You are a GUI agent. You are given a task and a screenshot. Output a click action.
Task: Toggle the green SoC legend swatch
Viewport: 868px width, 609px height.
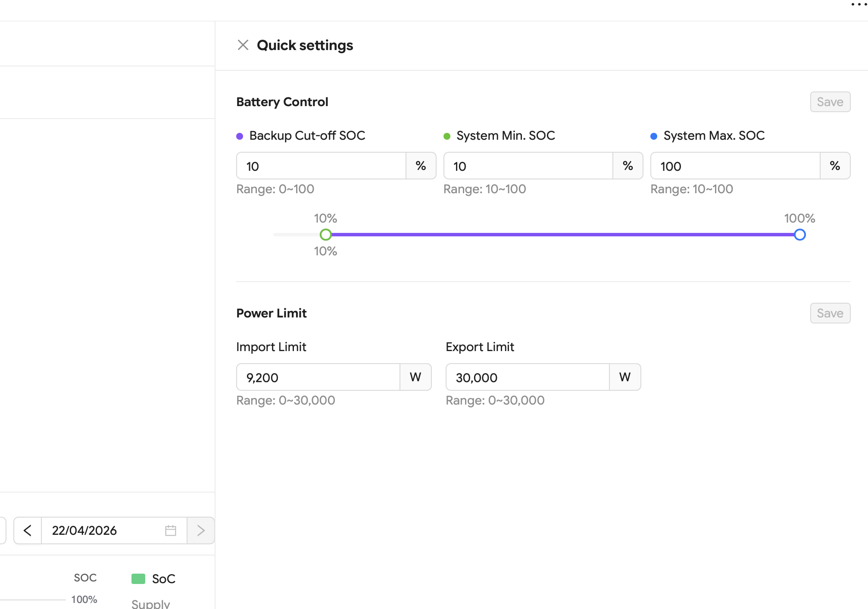[138, 578]
